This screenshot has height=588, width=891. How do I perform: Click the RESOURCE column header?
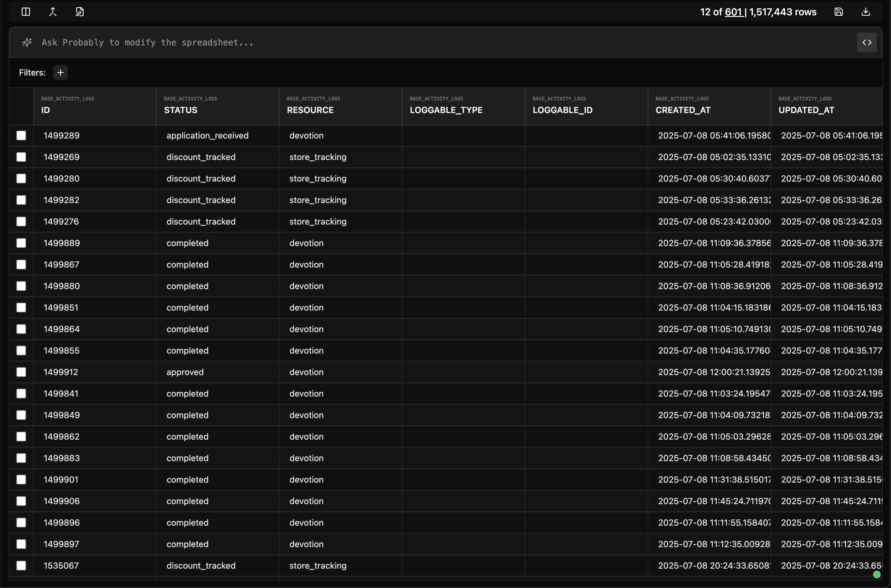coord(310,110)
